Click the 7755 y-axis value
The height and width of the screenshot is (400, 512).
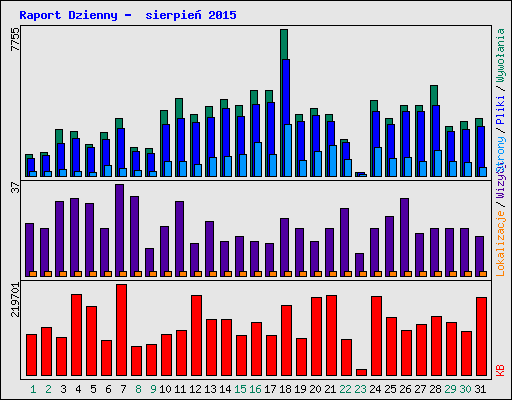(x=15, y=39)
